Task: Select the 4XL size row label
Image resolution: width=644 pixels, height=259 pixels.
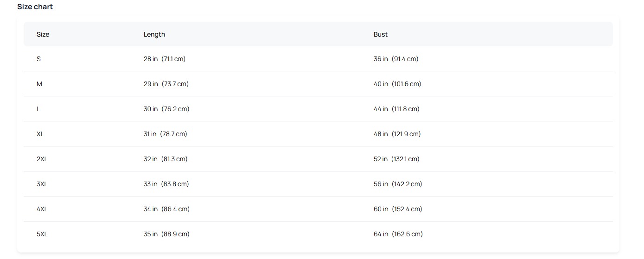Action: click(42, 209)
